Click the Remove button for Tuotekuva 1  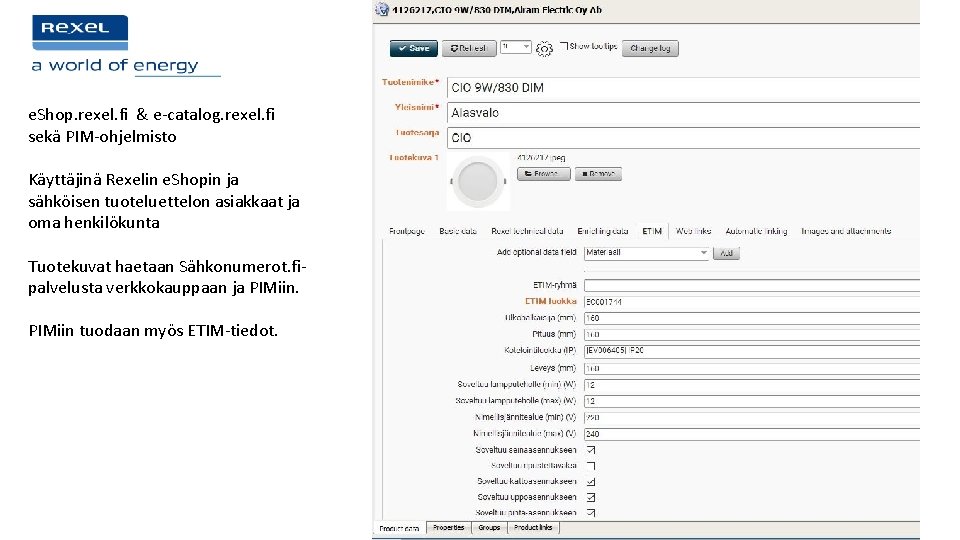point(598,174)
